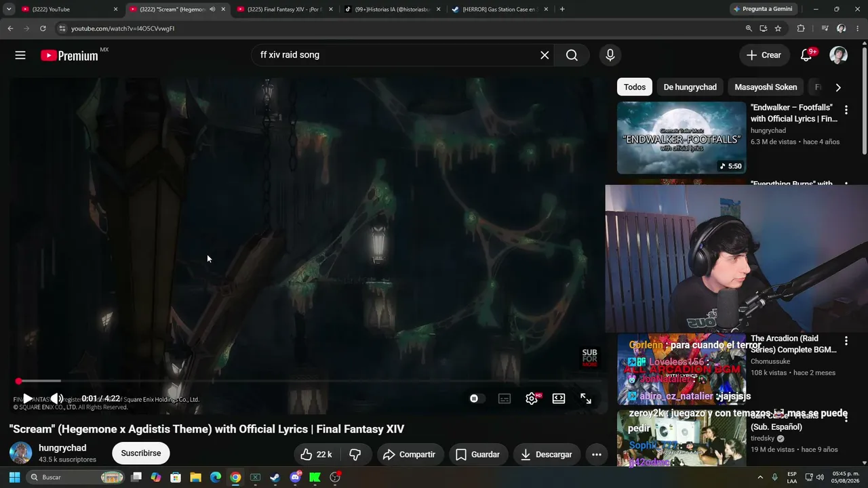868x488 pixels.
Task: Click Pregunta a Gemini button
Action: coord(762,9)
